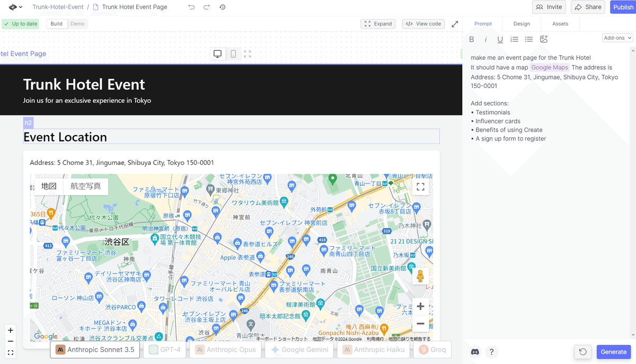Click the help question mark icon
Viewport: 636px width, 364px height.
click(x=491, y=352)
